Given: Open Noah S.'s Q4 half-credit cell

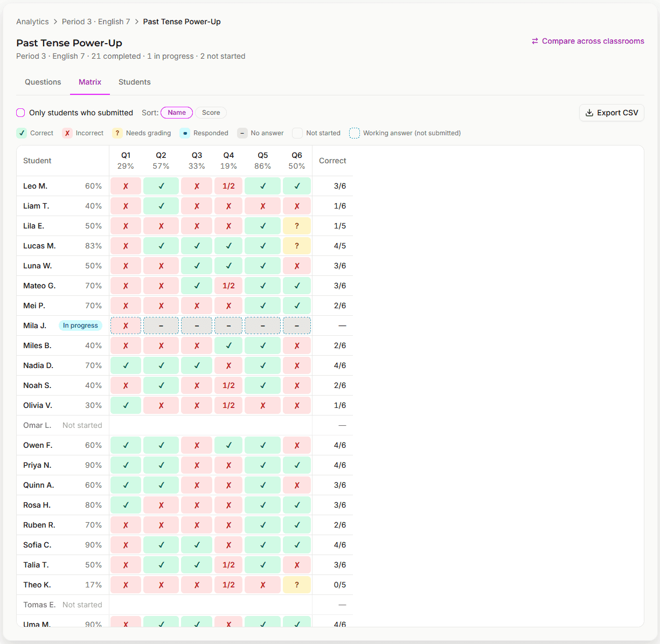Looking at the screenshot, I should (228, 385).
